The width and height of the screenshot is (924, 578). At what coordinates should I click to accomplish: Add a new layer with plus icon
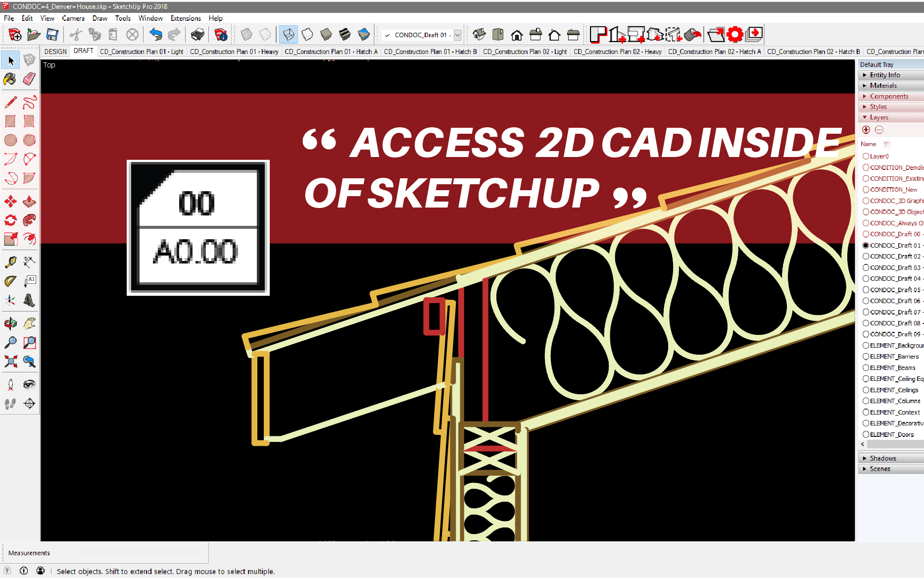pos(866,130)
